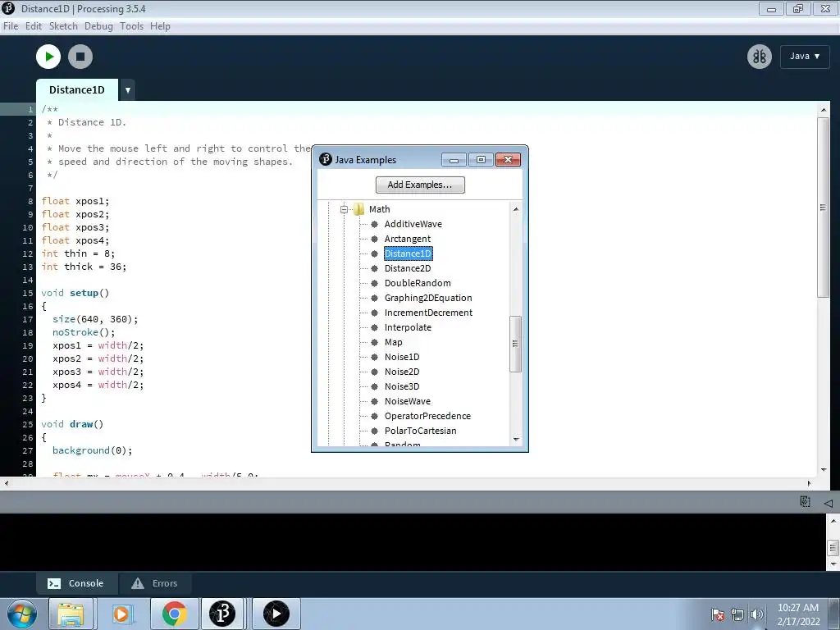The image size is (840, 630).
Task: Open the Help menu
Action: pyautogui.click(x=160, y=26)
